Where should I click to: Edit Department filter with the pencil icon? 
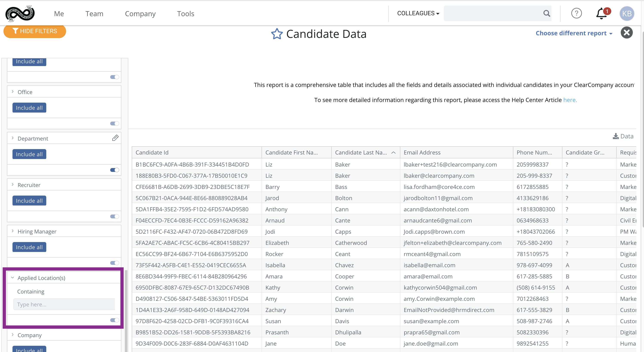(x=115, y=138)
